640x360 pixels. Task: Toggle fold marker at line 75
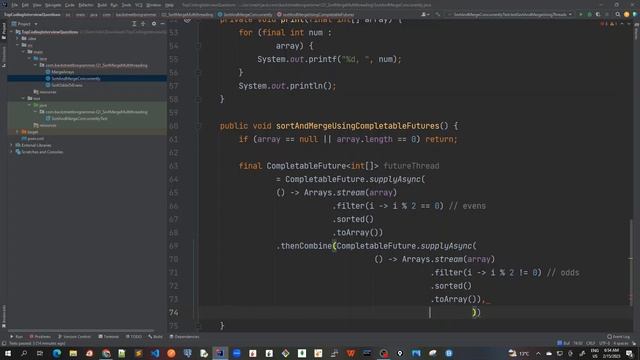tap(198, 326)
